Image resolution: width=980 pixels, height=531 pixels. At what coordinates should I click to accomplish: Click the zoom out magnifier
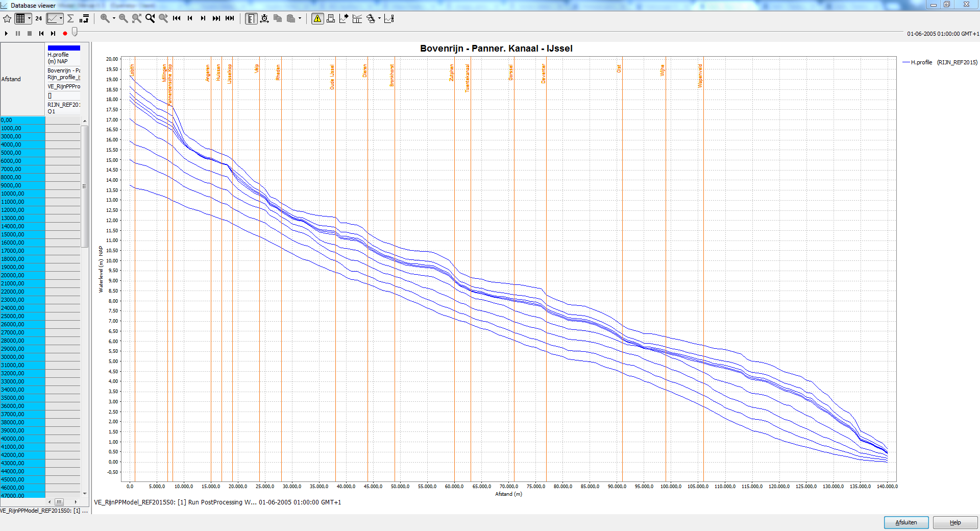123,18
